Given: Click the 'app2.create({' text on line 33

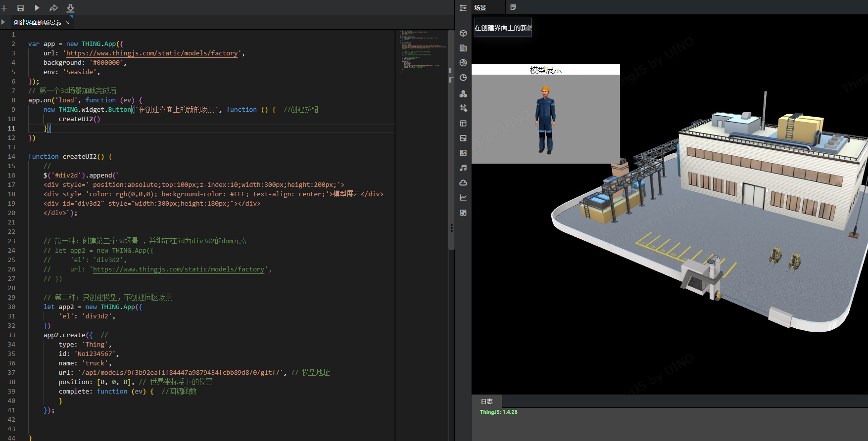Looking at the screenshot, I should (68, 335).
